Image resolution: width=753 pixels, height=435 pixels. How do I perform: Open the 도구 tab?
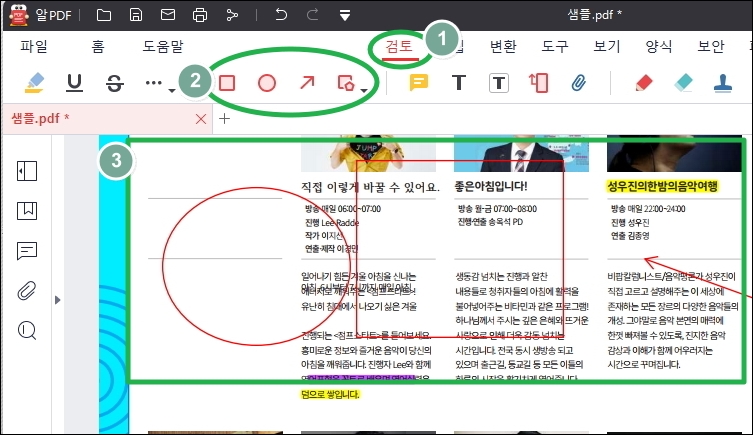coord(555,46)
